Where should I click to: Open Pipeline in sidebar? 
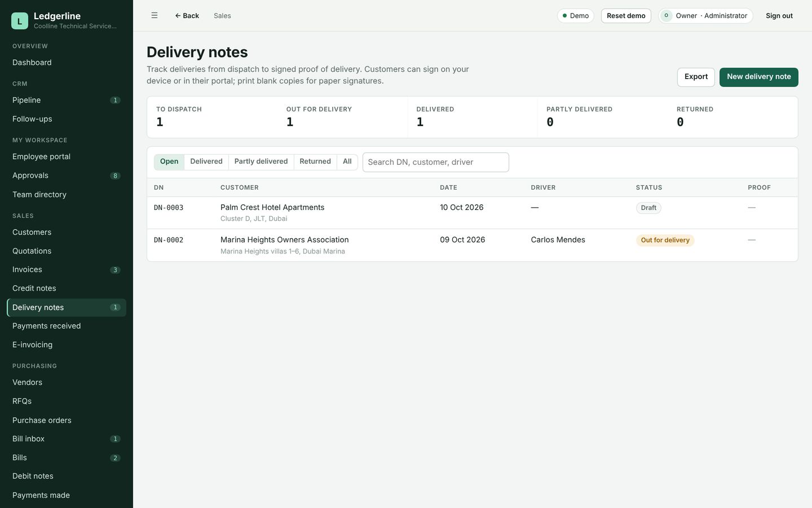[67, 100]
